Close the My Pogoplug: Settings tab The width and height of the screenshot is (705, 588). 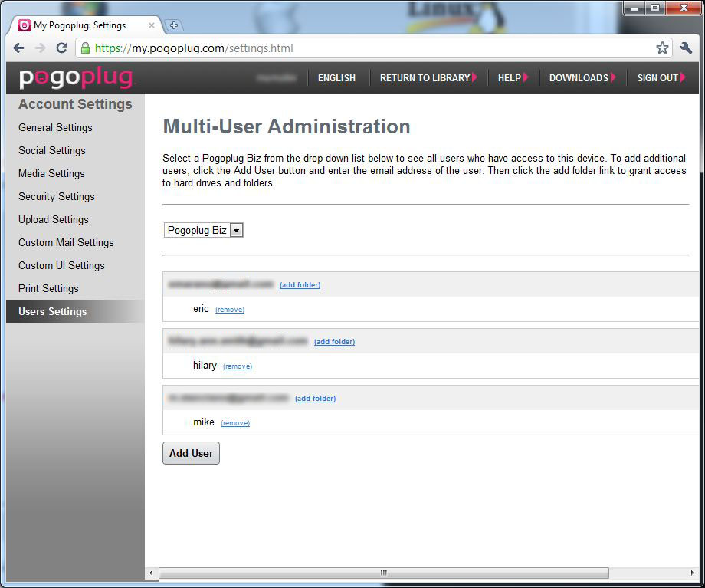pos(152,25)
